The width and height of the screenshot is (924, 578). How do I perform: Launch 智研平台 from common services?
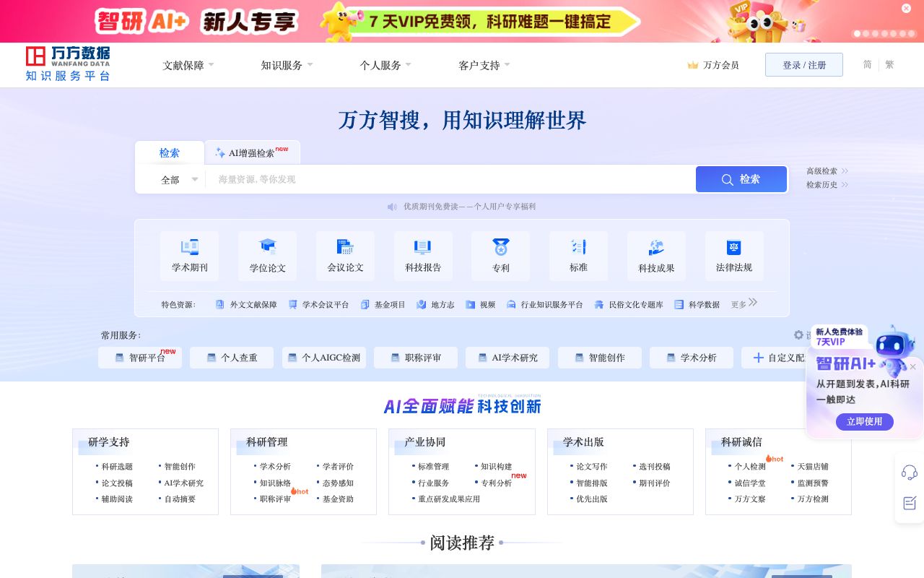(140, 358)
